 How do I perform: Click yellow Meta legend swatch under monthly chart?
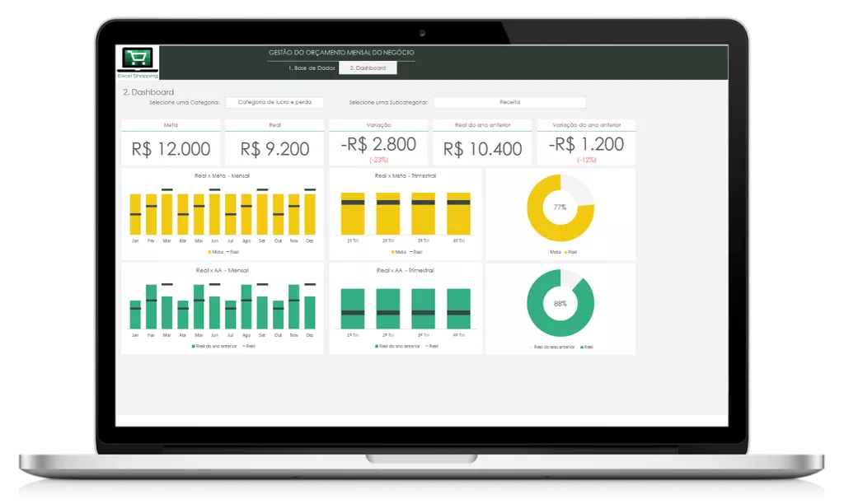click(210, 252)
